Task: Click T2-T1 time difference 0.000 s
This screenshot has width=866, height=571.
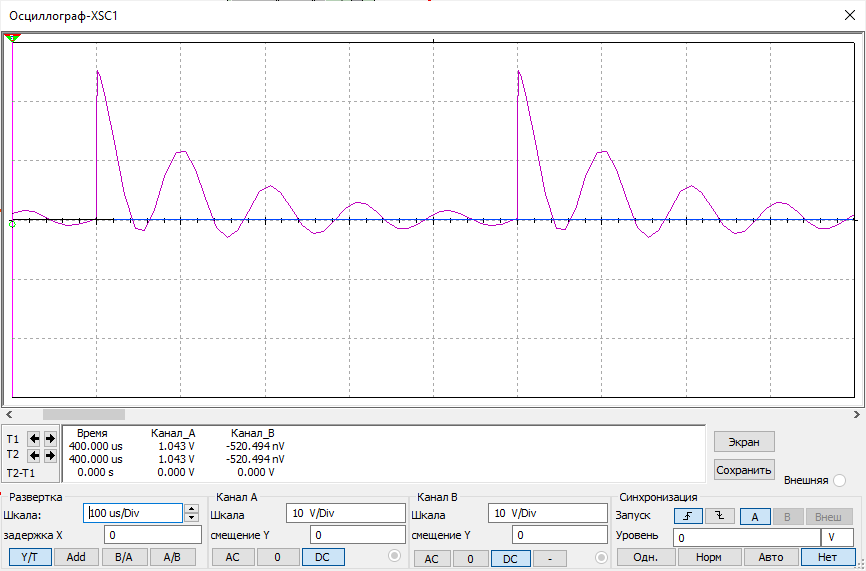Action: [x=96, y=473]
